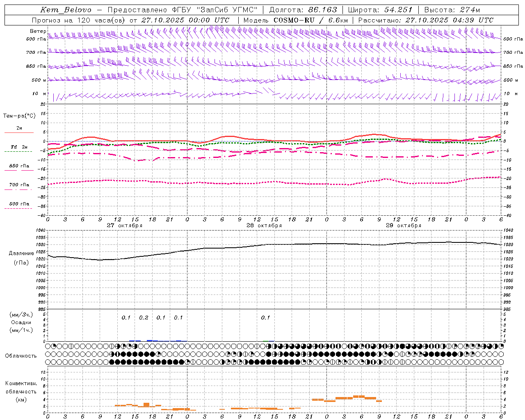Click the Долгота: 86.163 value
The width and height of the screenshot is (525, 420).
point(303,10)
